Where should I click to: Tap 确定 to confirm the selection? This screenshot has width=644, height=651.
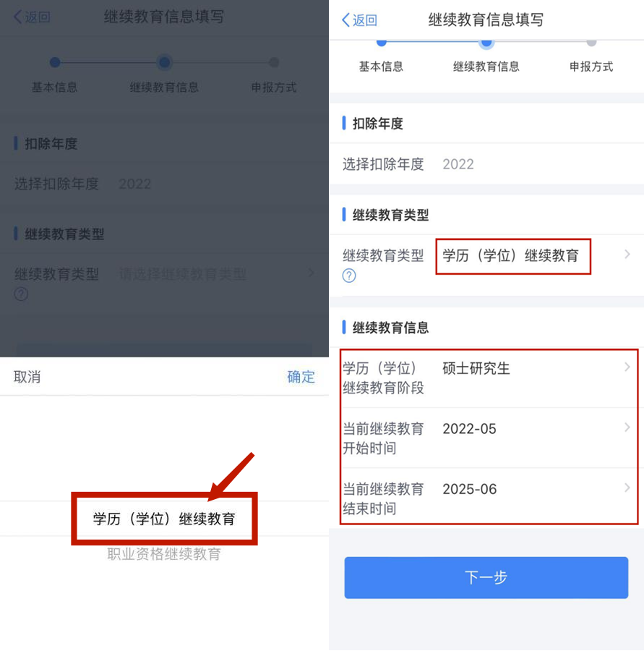(x=301, y=377)
